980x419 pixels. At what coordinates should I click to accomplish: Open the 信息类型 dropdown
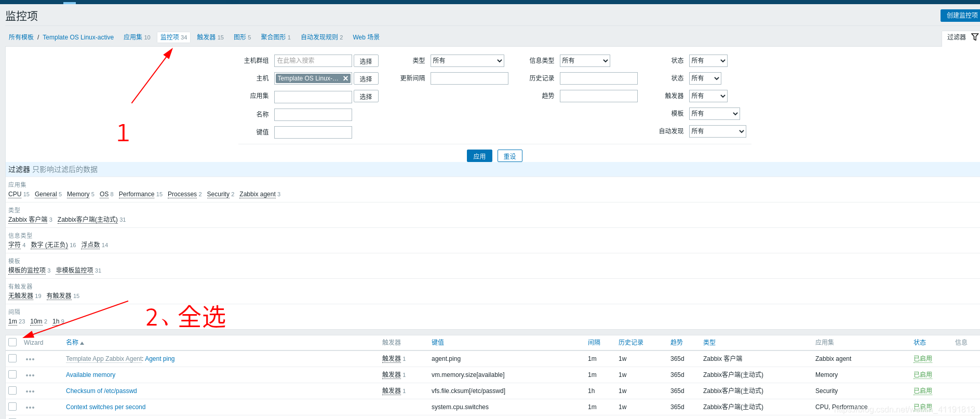[x=585, y=61]
